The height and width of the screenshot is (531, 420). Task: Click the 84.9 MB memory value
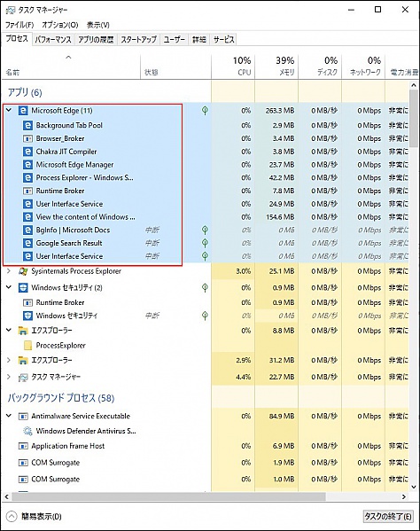[x=282, y=416]
